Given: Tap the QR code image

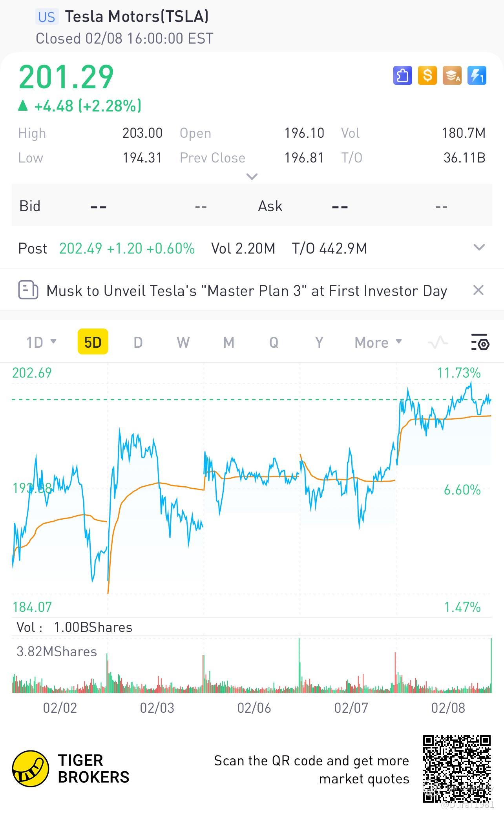Looking at the screenshot, I should coord(457,769).
